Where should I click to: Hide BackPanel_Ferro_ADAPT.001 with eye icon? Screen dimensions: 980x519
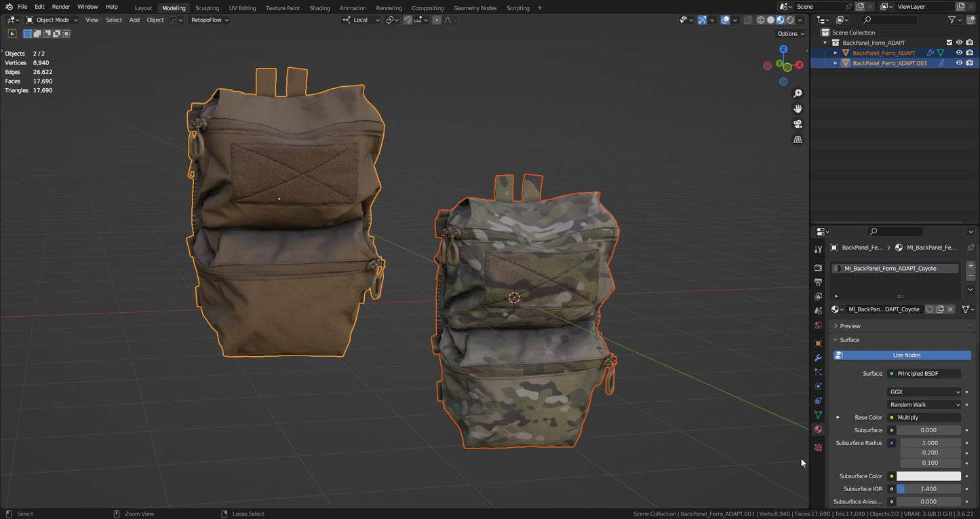point(959,63)
